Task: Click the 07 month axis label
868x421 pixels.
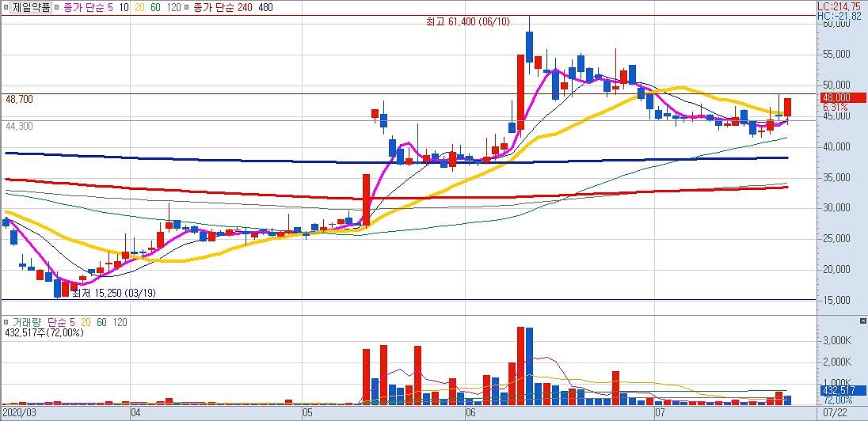Action: pyautogui.click(x=659, y=413)
